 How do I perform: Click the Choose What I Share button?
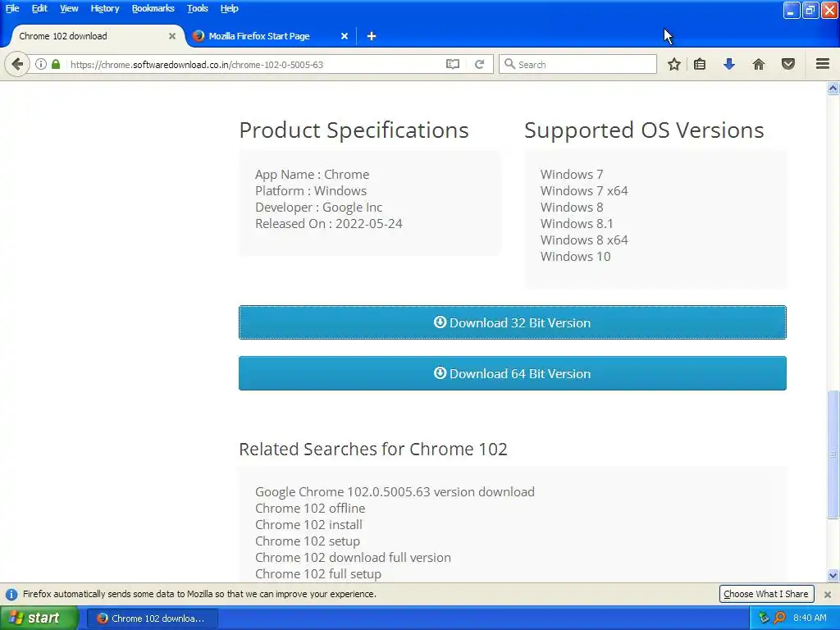766,594
